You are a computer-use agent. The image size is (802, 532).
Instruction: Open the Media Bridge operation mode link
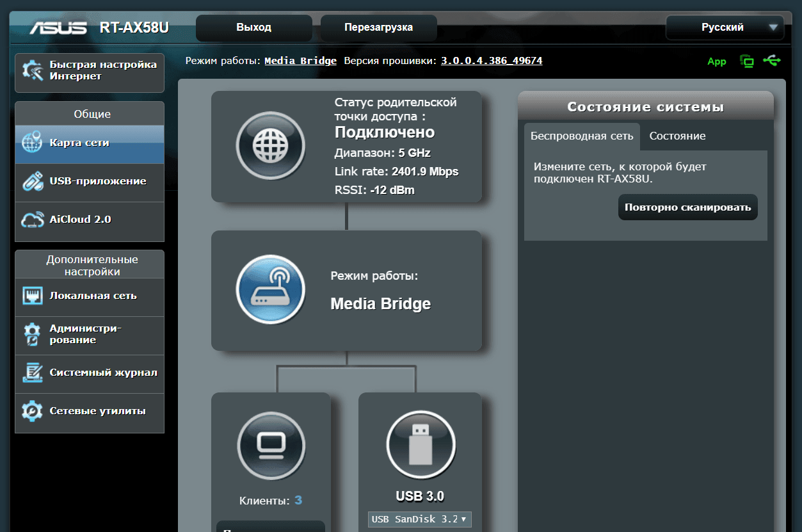300,61
